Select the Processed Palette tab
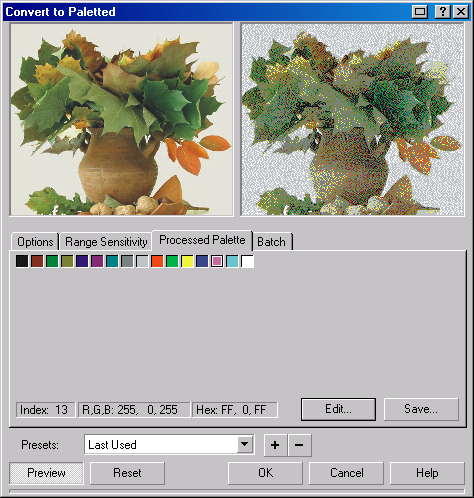This screenshot has width=474, height=498. pyautogui.click(x=202, y=240)
